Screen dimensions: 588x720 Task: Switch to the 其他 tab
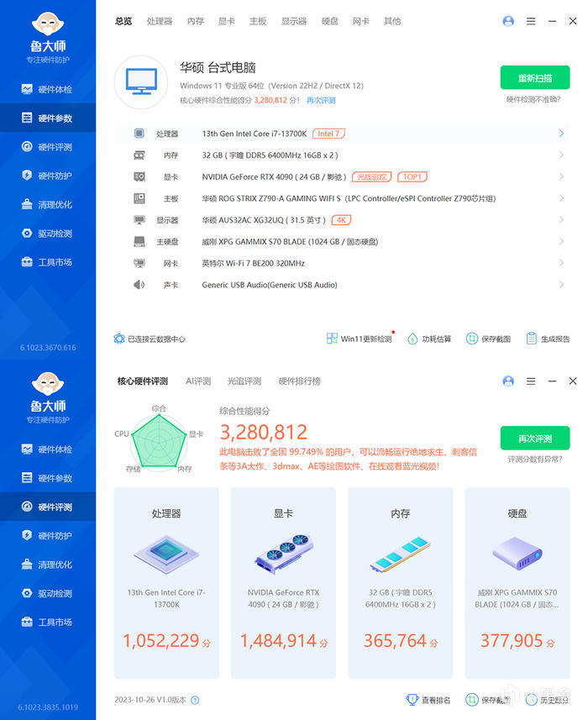[392, 21]
